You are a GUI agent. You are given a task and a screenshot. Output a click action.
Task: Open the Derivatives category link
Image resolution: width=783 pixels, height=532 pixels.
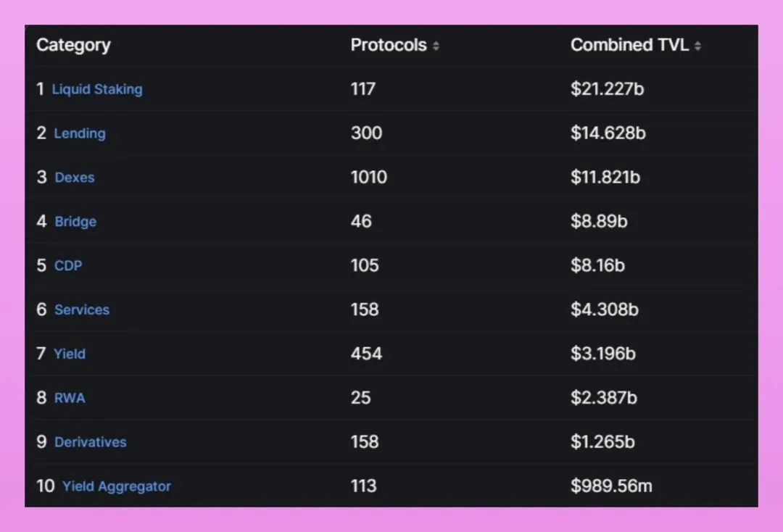click(91, 442)
